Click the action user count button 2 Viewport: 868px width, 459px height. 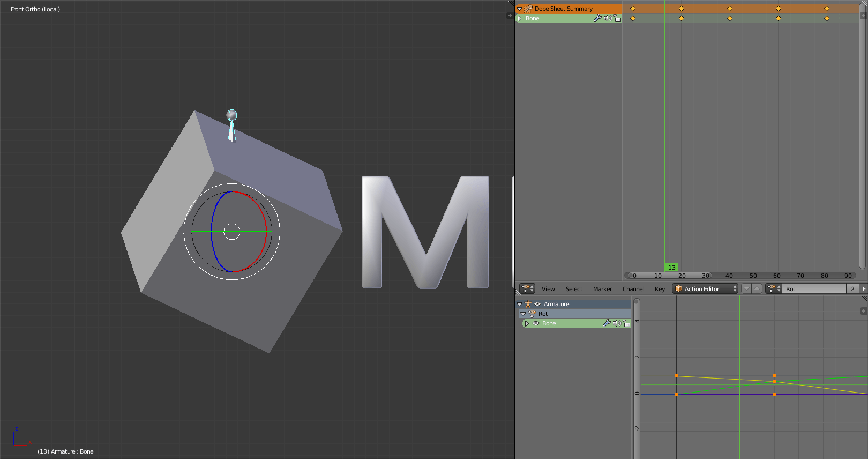[852, 288]
